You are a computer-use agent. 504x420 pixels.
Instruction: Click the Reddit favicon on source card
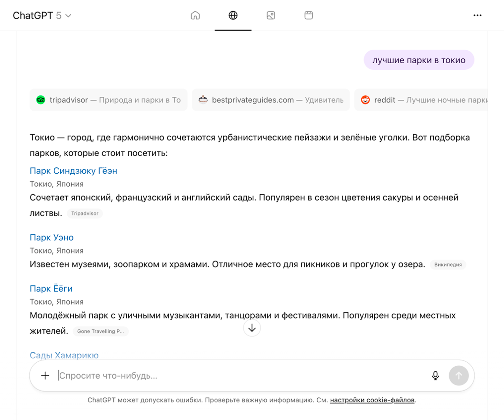point(365,100)
